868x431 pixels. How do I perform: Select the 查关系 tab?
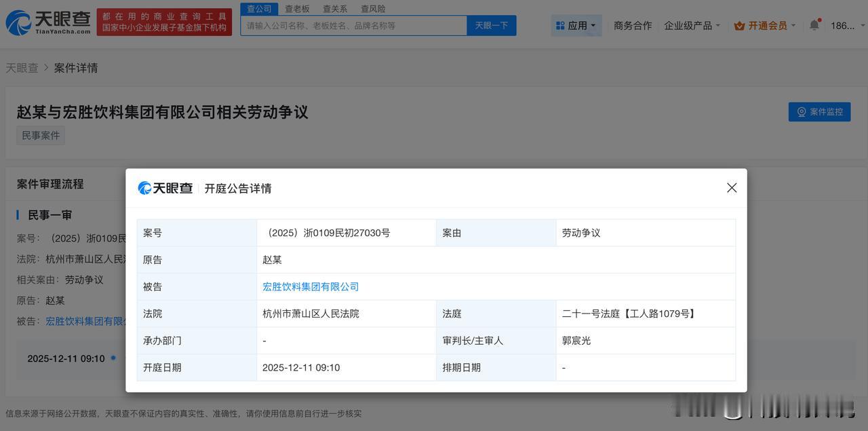pyautogui.click(x=334, y=8)
